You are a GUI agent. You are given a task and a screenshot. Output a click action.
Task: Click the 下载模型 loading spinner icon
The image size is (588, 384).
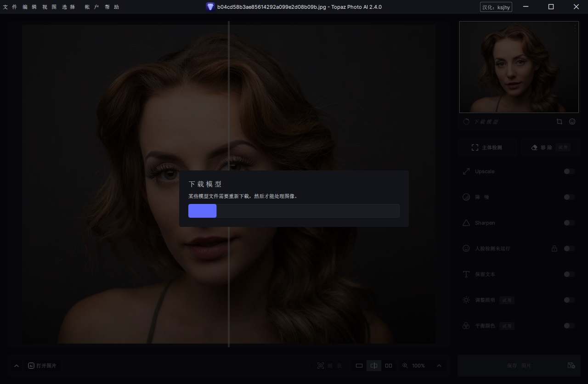coord(466,122)
